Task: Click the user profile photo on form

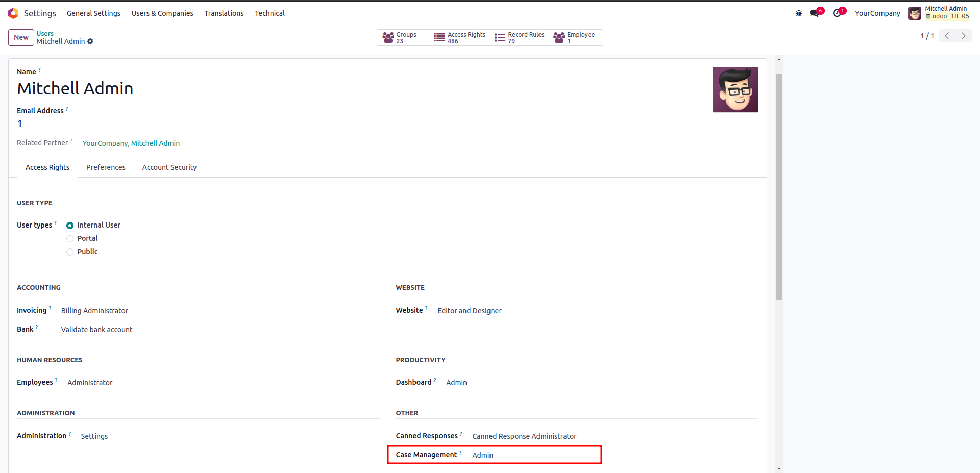Action: pyautogui.click(x=735, y=90)
